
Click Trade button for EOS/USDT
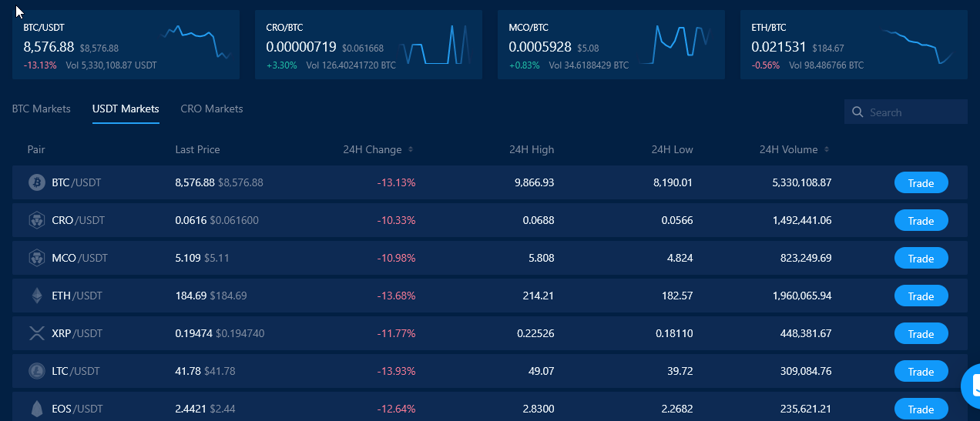pos(921,409)
